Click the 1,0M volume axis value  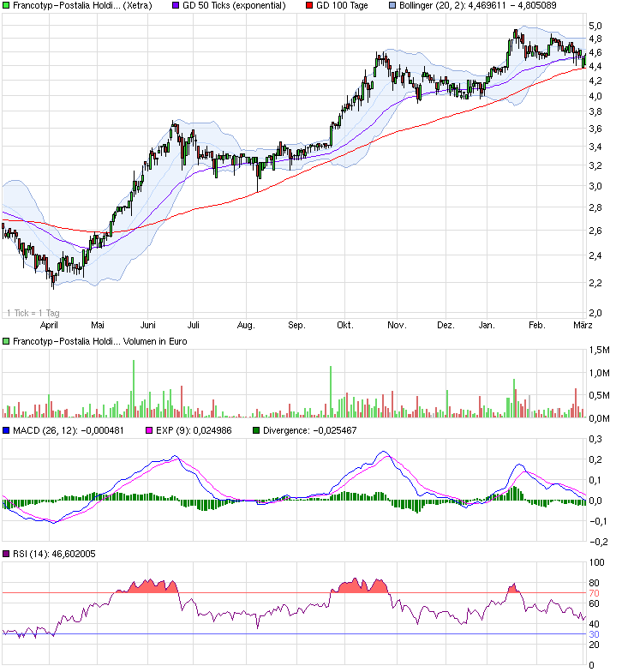coord(599,374)
